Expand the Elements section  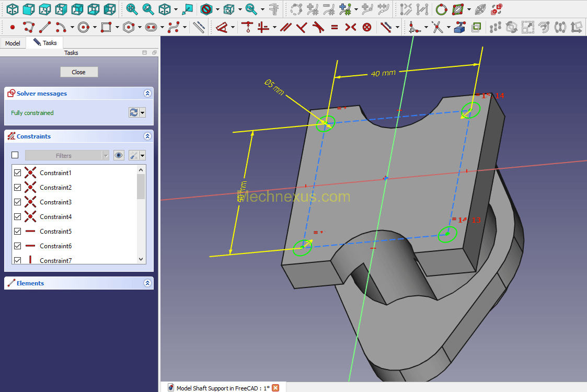147,283
